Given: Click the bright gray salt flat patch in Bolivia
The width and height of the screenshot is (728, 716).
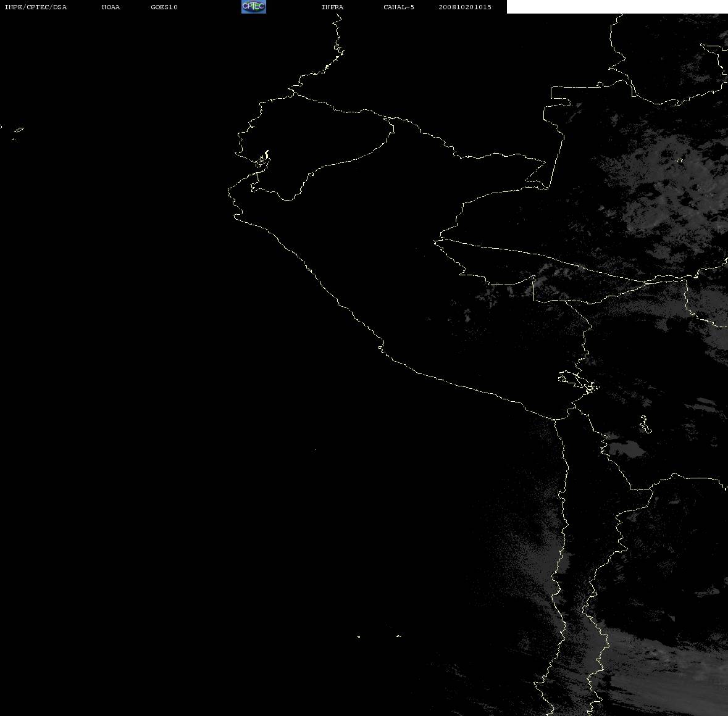Looking at the screenshot, I should coord(625,448).
